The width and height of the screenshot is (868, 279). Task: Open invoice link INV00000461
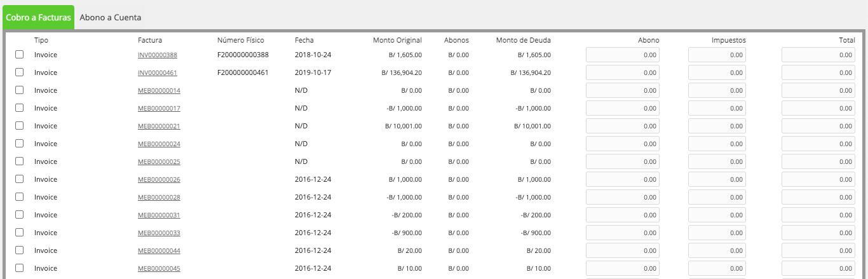click(158, 73)
